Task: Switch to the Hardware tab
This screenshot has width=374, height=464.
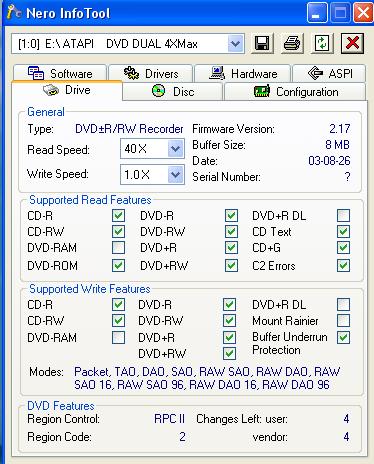Action: point(243,73)
